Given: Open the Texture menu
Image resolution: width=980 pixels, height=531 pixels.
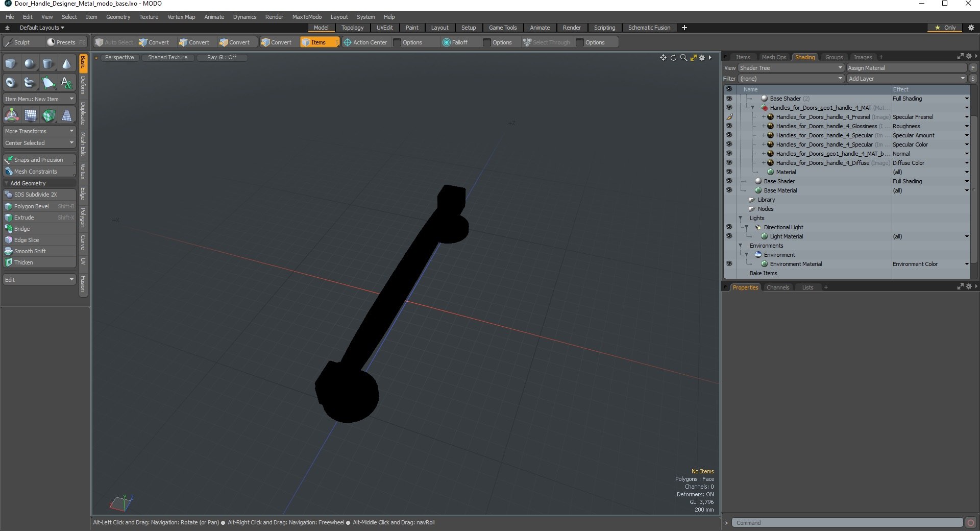Looking at the screenshot, I should [149, 17].
